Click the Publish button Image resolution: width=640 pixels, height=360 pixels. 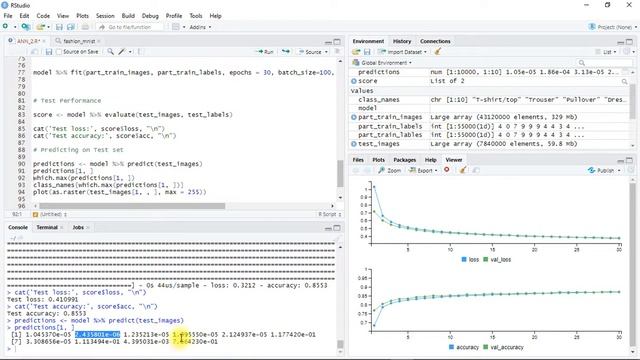tap(601, 170)
